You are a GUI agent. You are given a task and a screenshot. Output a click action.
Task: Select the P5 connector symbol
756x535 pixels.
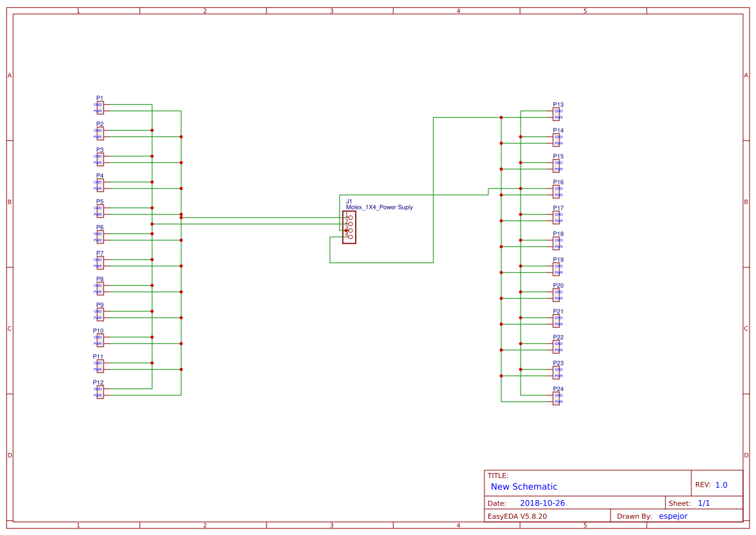point(99,210)
